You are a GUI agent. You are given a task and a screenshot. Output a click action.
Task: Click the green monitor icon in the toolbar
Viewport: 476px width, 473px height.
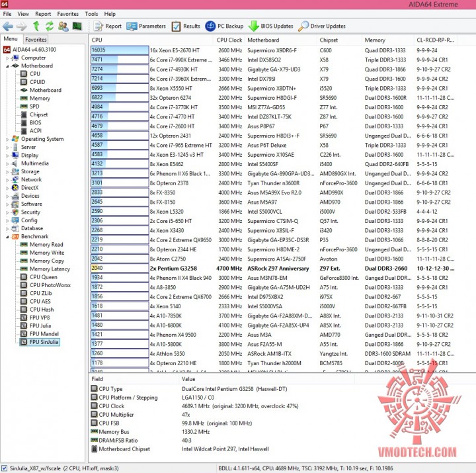tap(77, 26)
